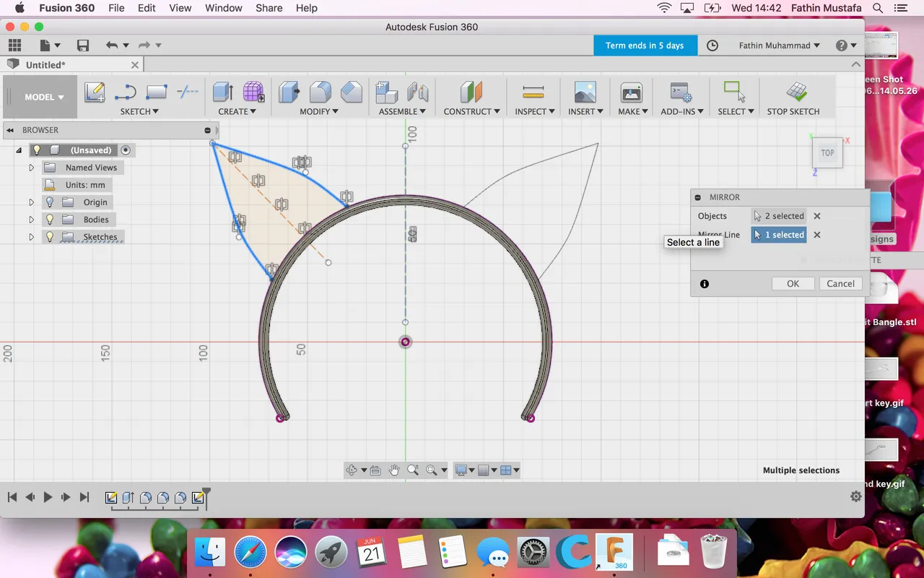The width and height of the screenshot is (924, 578).
Task: Open the Edit menu in menu bar
Action: coord(147,8)
